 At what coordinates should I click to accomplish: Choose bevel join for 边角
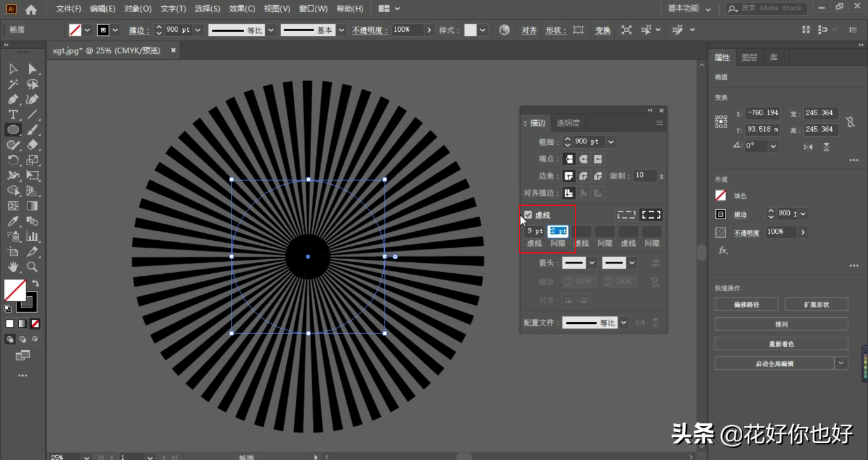(598, 176)
